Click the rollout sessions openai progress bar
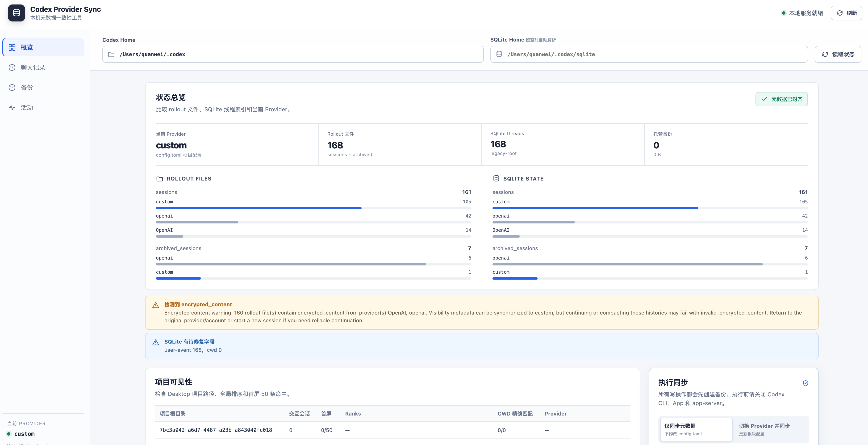Image resolution: width=868 pixels, height=445 pixels. point(313,222)
